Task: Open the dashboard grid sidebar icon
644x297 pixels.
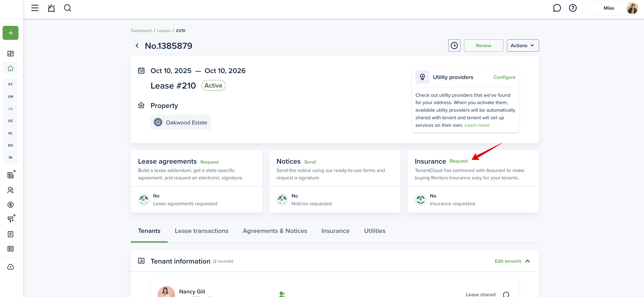Action: tap(11, 54)
